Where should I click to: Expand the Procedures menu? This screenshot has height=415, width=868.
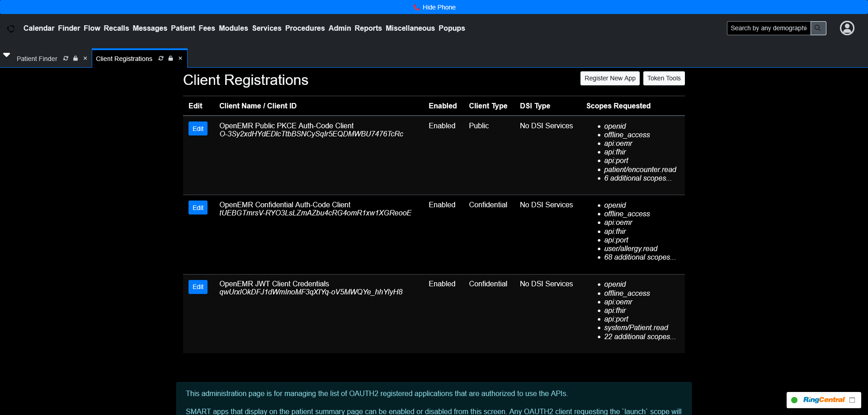tap(305, 28)
